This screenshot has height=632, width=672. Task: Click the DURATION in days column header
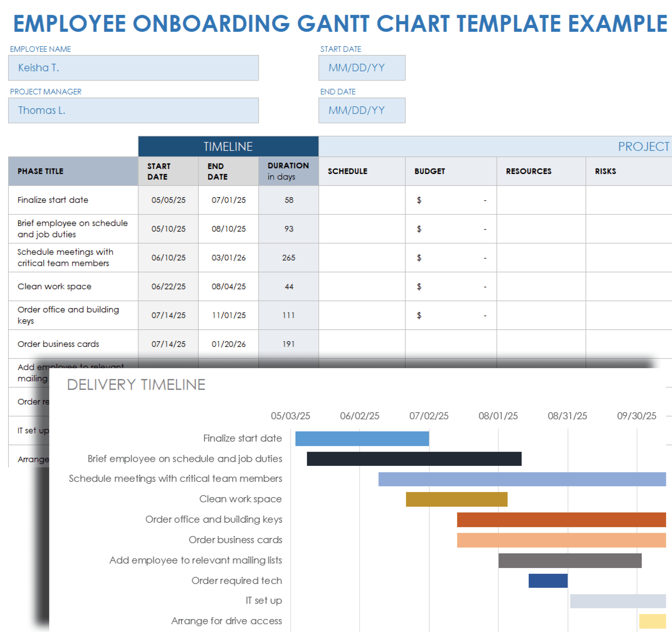(288, 171)
